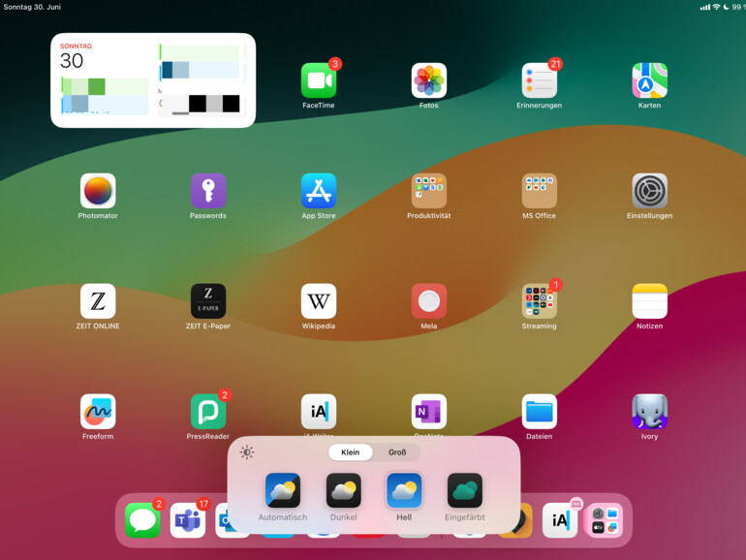Open Einstellungen settings app

649,191
